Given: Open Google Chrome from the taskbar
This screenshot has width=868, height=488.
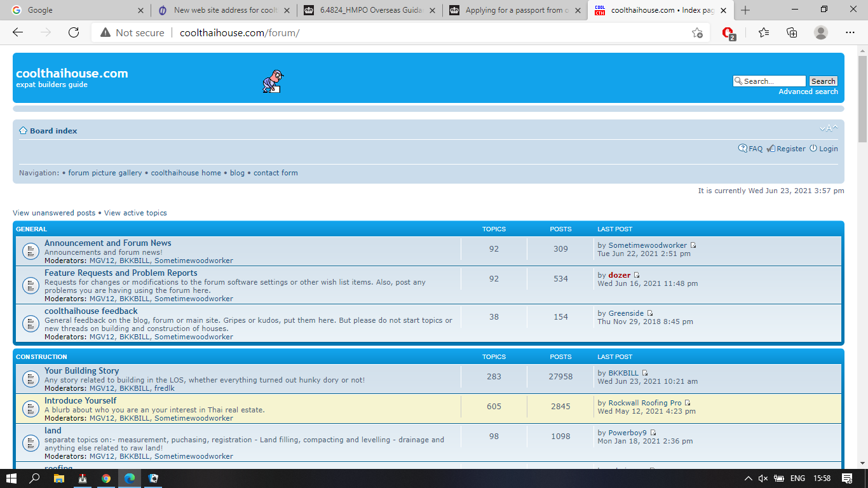Looking at the screenshot, I should click(x=106, y=478).
